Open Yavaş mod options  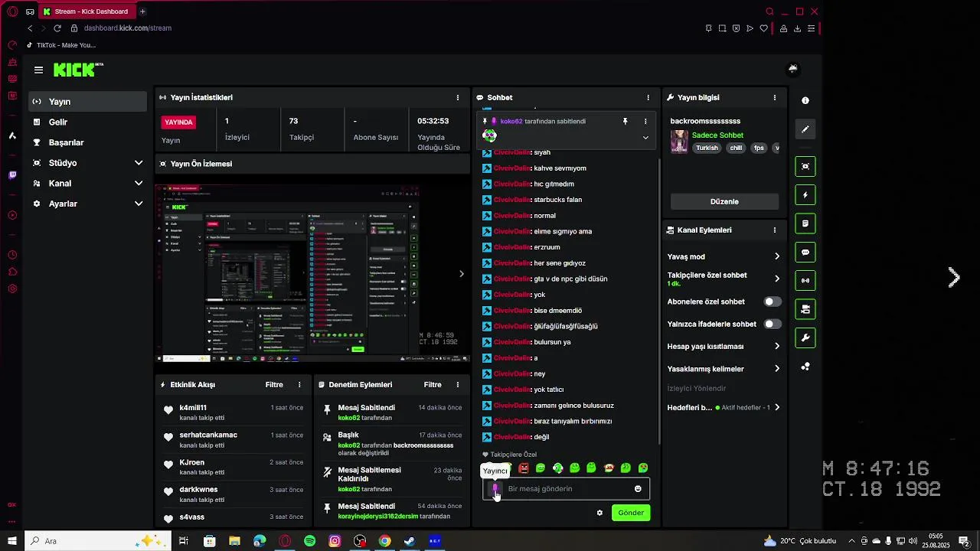point(724,256)
